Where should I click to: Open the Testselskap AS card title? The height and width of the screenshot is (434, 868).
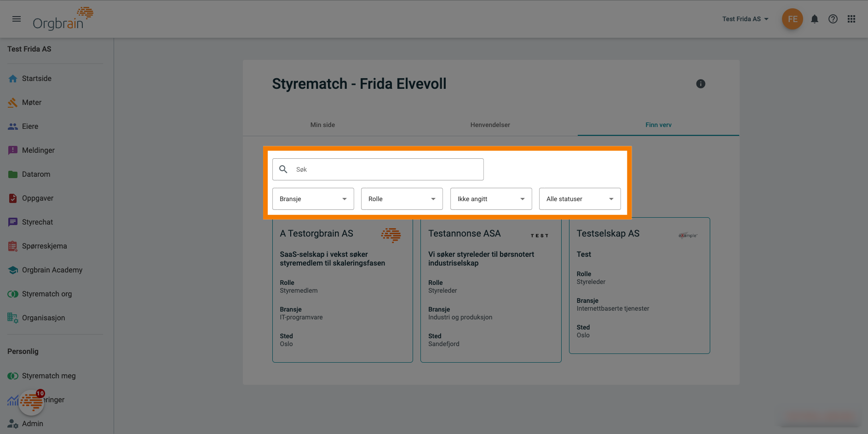[x=608, y=233]
